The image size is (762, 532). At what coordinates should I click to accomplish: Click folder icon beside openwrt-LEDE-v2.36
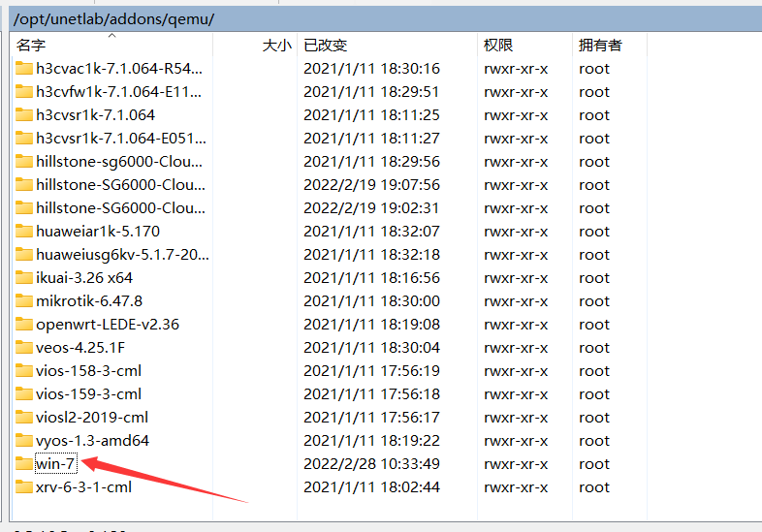coord(24,324)
